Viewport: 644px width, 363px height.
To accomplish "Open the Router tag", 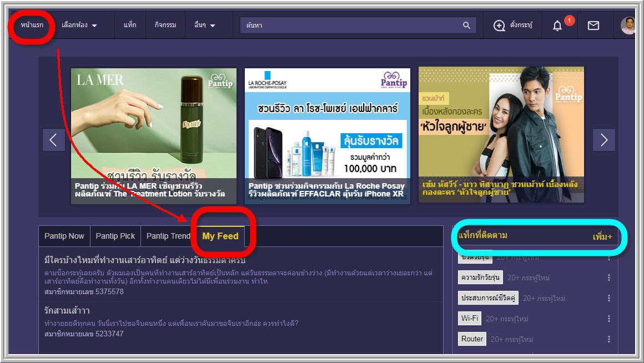I will (x=472, y=339).
